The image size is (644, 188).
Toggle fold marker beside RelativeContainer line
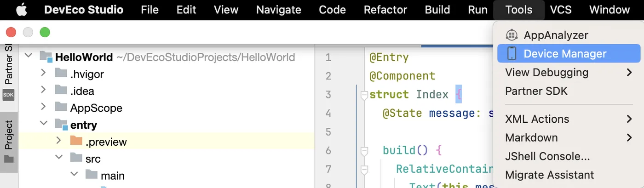click(x=364, y=169)
